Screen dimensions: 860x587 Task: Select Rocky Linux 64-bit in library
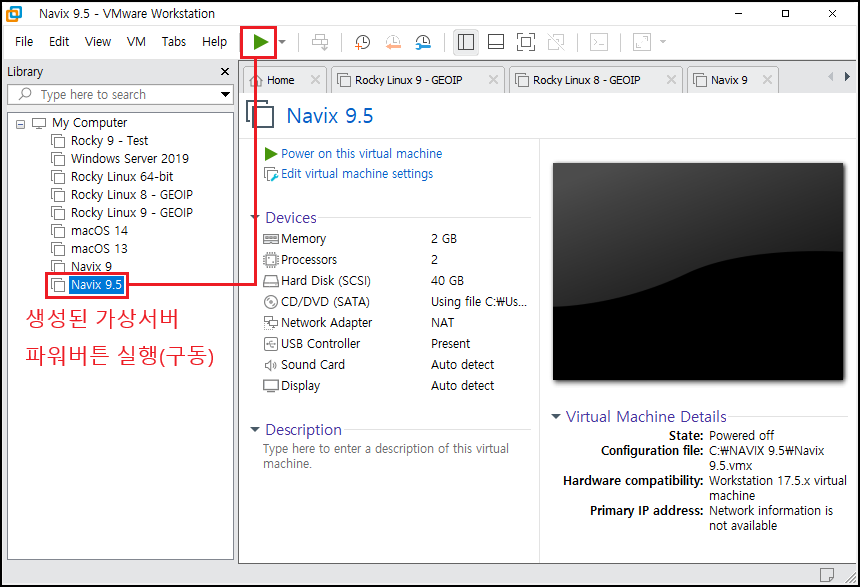(x=122, y=177)
